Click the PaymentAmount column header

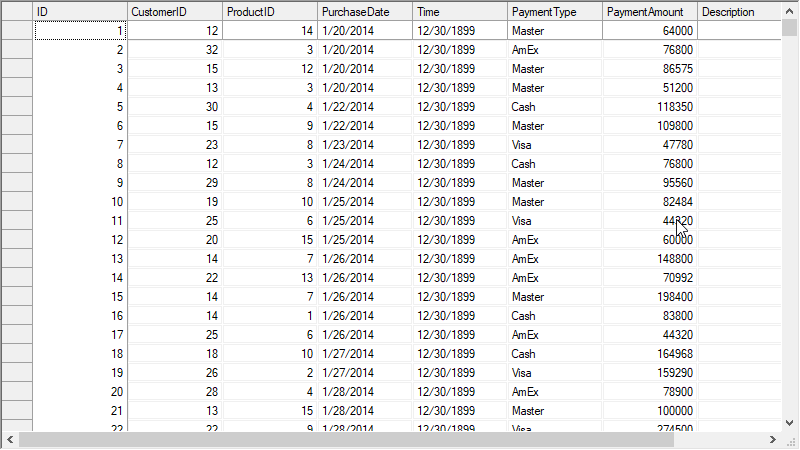650,12
